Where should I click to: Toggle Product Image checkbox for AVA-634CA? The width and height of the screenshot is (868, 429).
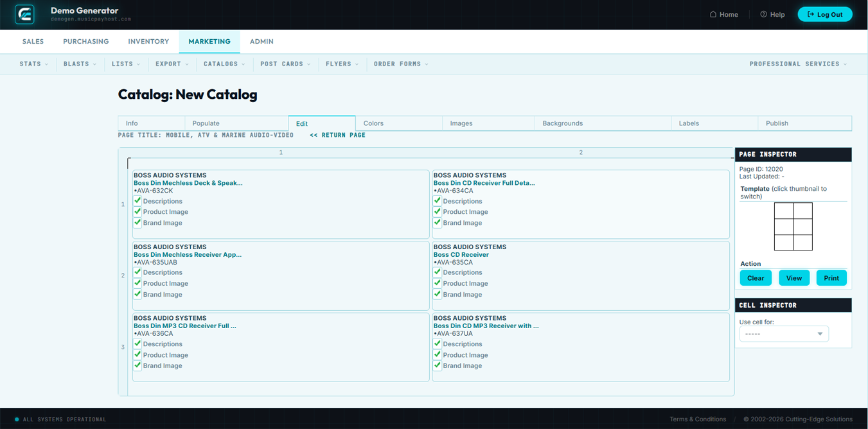click(438, 211)
